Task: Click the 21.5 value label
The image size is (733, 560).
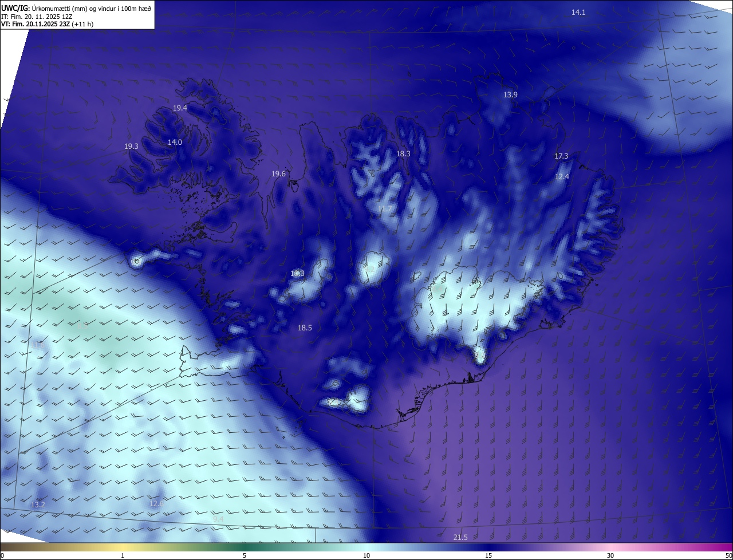Action: pyautogui.click(x=460, y=537)
